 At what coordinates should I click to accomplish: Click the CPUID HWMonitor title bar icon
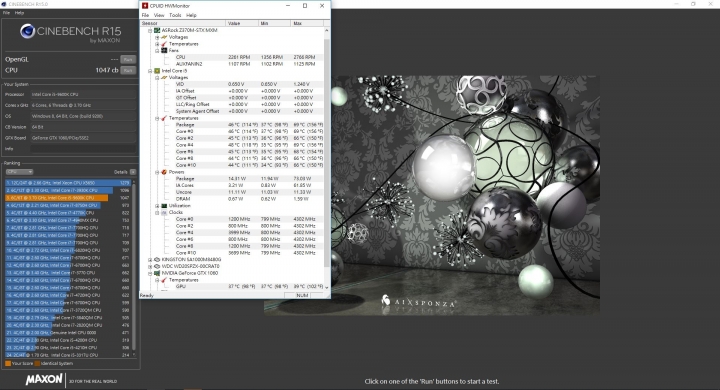click(x=145, y=6)
